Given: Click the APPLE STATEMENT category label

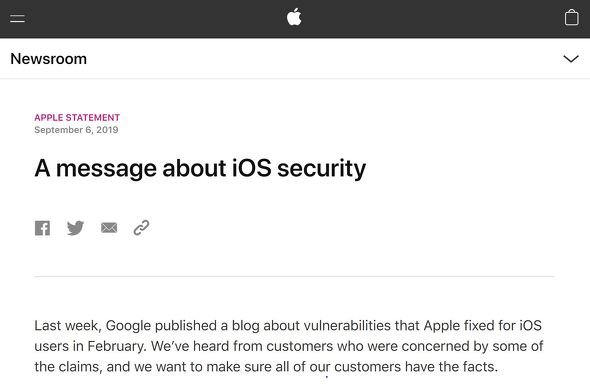Looking at the screenshot, I should [77, 117].
